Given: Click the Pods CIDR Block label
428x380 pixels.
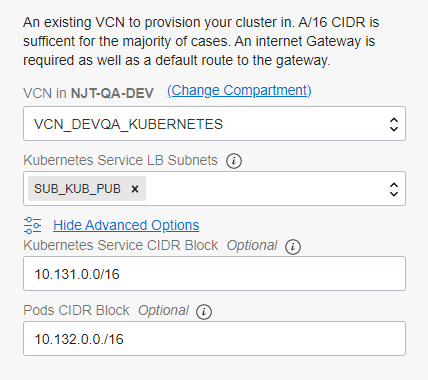Looking at the screenshot, I should click(76, 310).
